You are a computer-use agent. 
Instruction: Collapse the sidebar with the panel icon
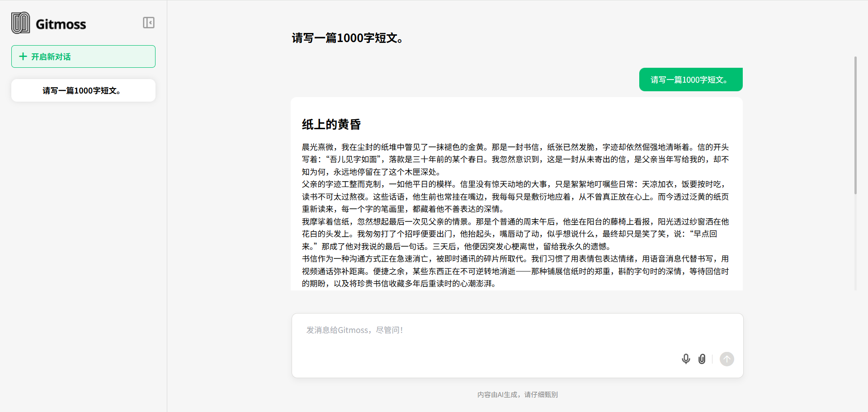coord(149,23)
